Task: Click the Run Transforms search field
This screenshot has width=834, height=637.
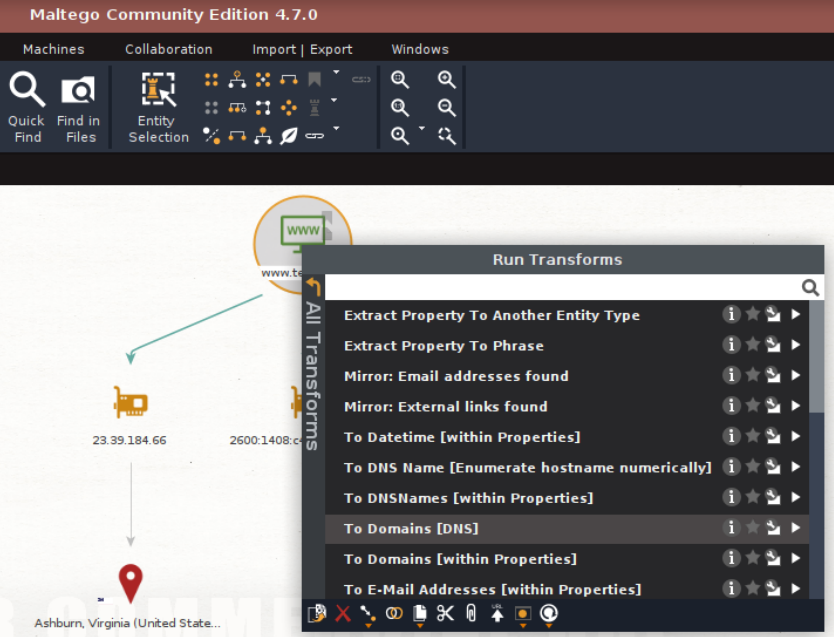Action: pyautogui.click(x=563, y=288)
